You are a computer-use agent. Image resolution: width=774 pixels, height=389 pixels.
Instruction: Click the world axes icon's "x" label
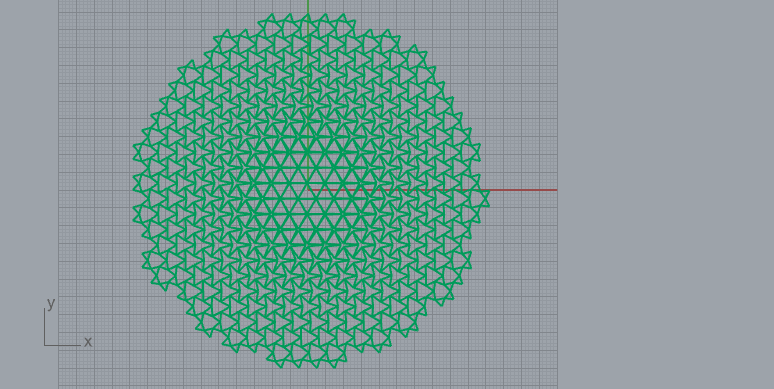tap(88, 342)
